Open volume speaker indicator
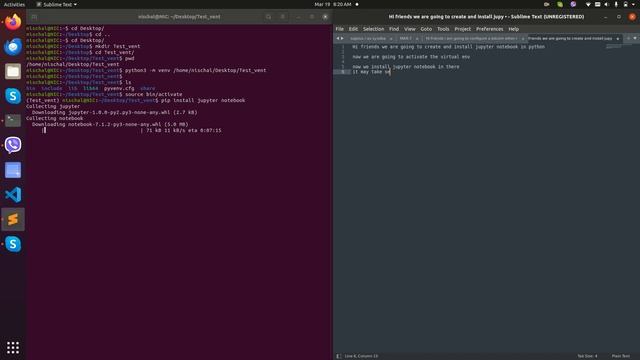Viewport: 640px width, 360px height. pos(607,4)
